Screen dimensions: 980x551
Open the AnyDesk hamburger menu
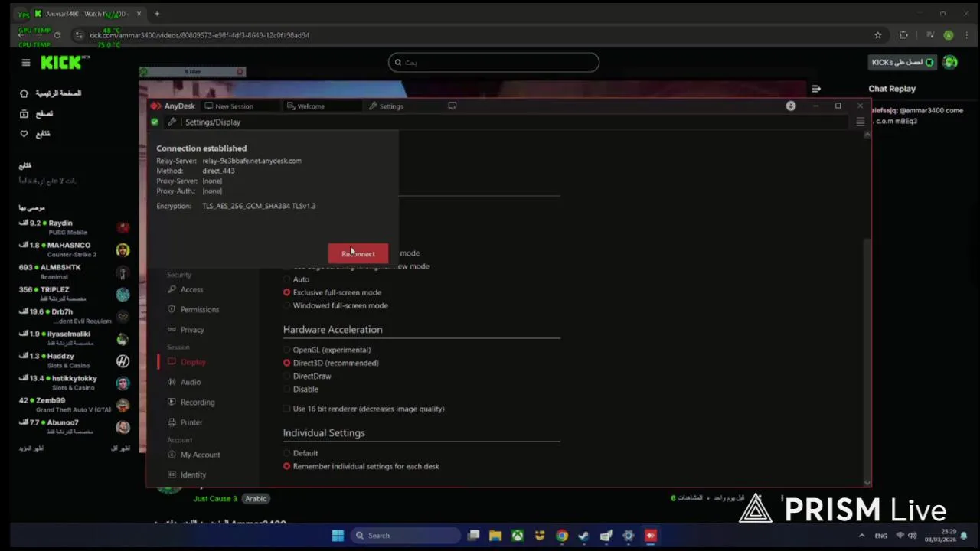coord(860,122)
